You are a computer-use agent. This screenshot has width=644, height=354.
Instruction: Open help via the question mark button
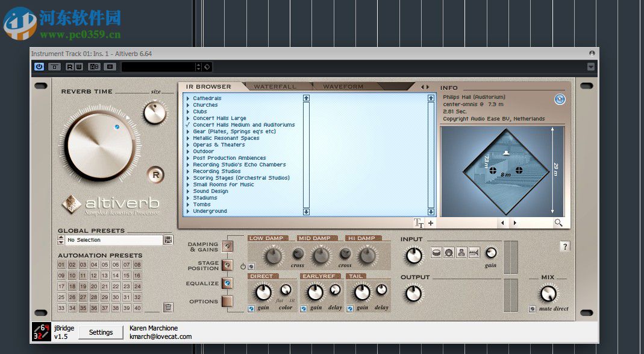coord(564,246)
